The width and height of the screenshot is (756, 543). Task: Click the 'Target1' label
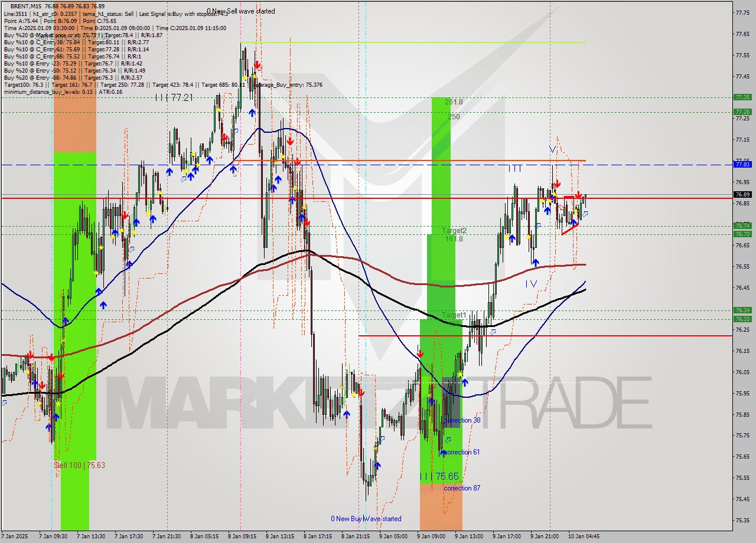(x=454, y=315)
